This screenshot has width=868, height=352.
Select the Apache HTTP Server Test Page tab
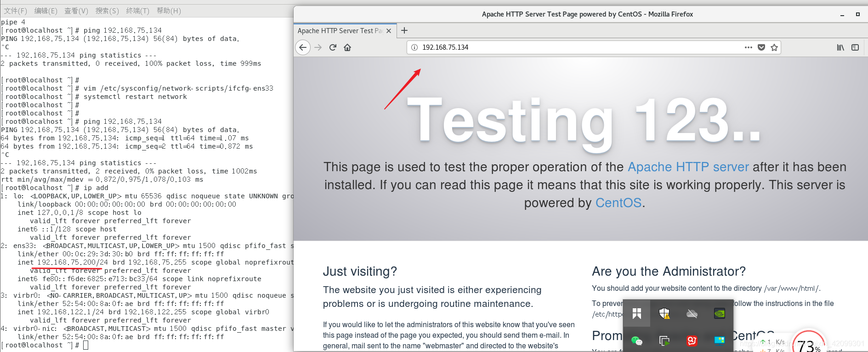pyautogui.click(x=345, y=31)
